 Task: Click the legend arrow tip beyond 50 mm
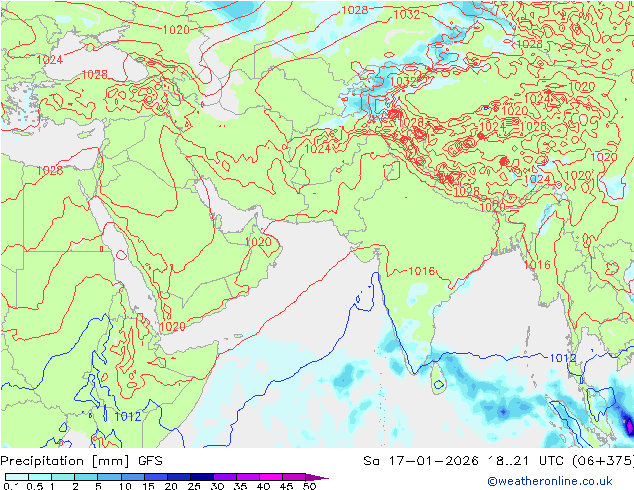(319, 477)
